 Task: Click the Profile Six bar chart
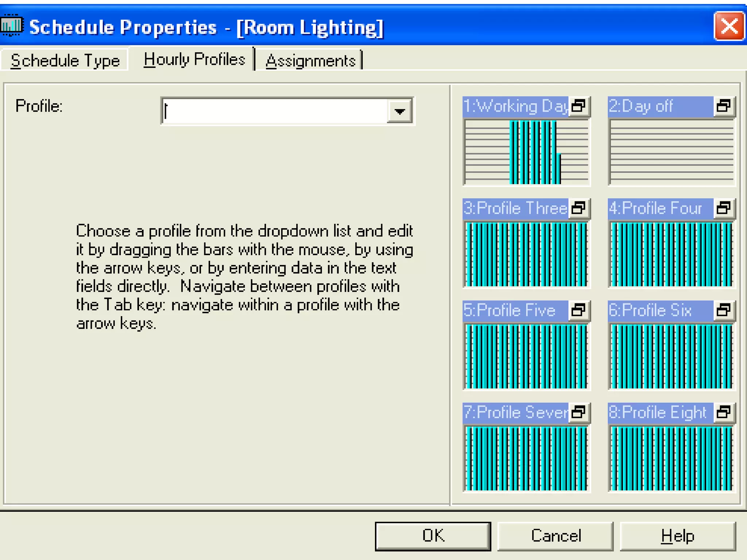tap(671, 356)
